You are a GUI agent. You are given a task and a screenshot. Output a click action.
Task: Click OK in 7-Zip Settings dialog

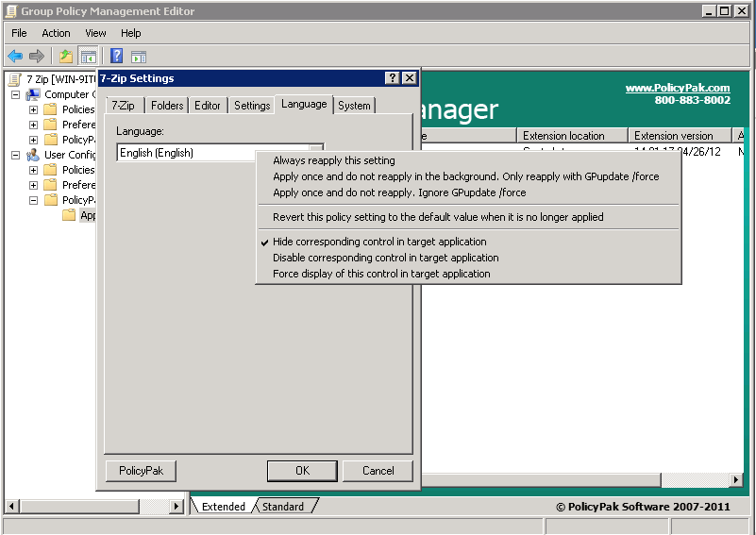[302, 471]
